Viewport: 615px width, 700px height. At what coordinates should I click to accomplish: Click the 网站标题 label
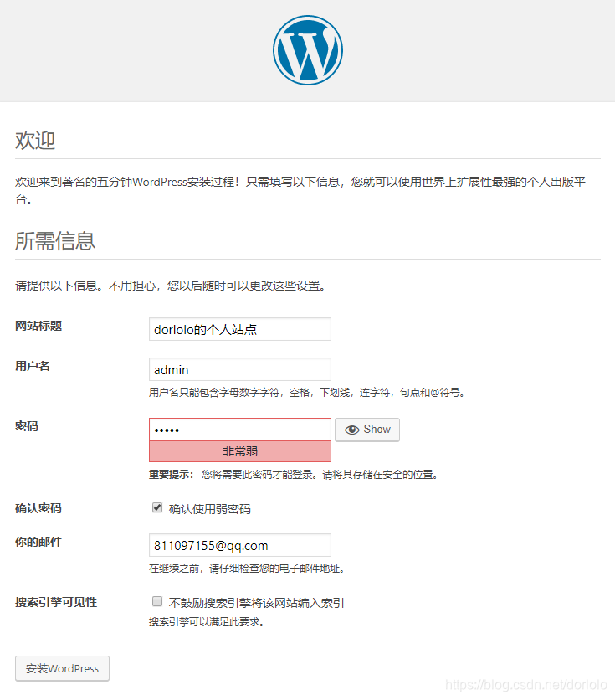38,326
